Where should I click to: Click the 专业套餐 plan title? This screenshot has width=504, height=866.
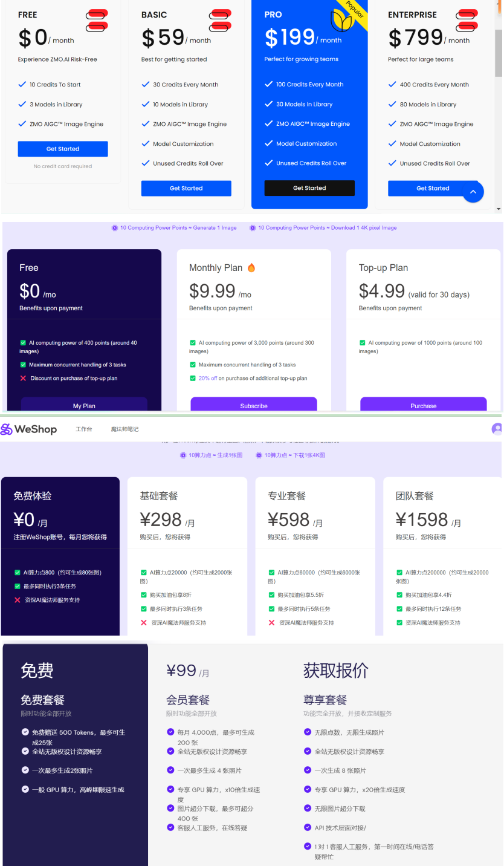click(x=286, y=496)
